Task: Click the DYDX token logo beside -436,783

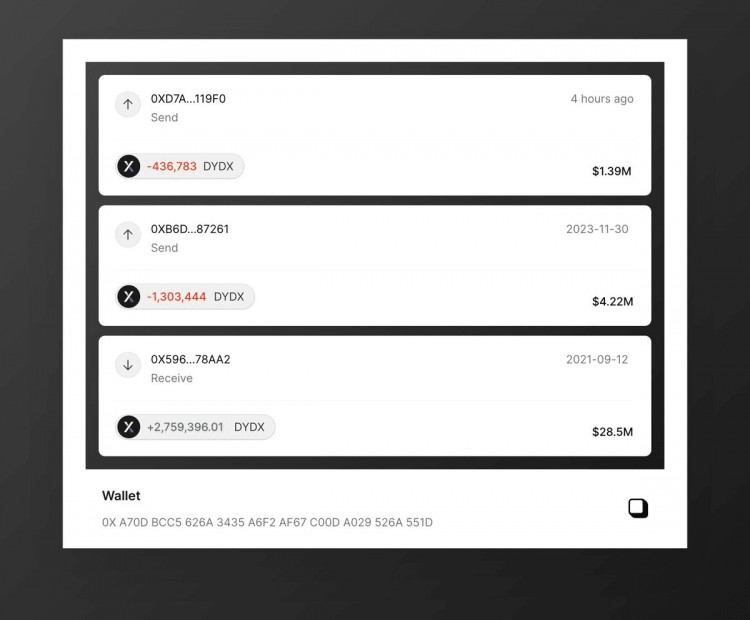Action: coord(129,166)
